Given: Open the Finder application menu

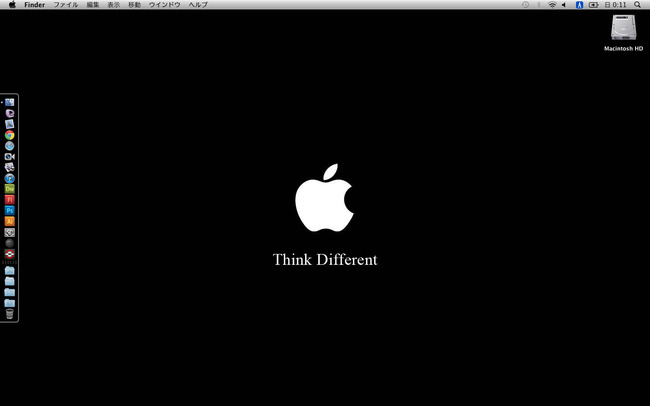Looking at the screenshot, I should (x=34, y=5).
